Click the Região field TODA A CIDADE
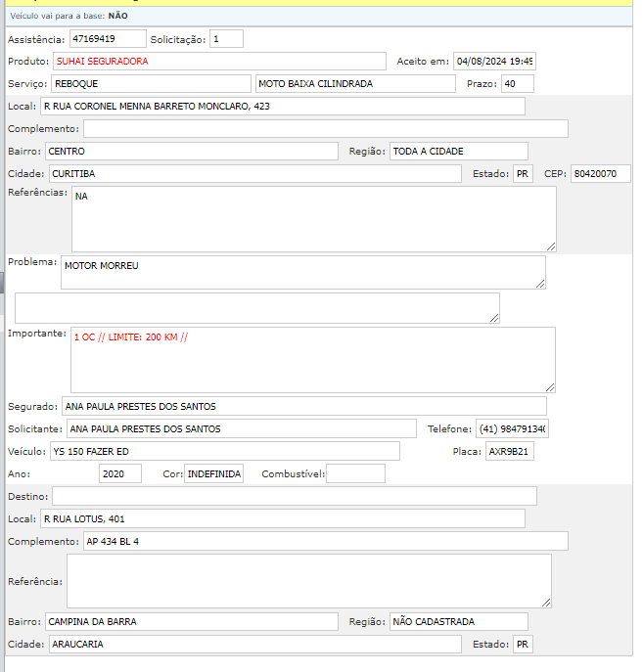643x672 pixels. coord(458,152)
